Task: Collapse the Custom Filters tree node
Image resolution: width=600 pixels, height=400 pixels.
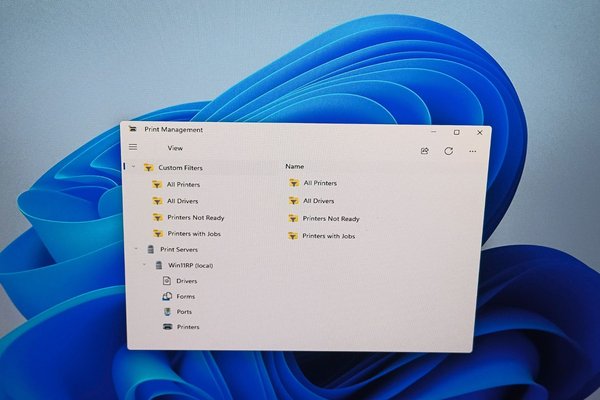Action: coord(134,167)
